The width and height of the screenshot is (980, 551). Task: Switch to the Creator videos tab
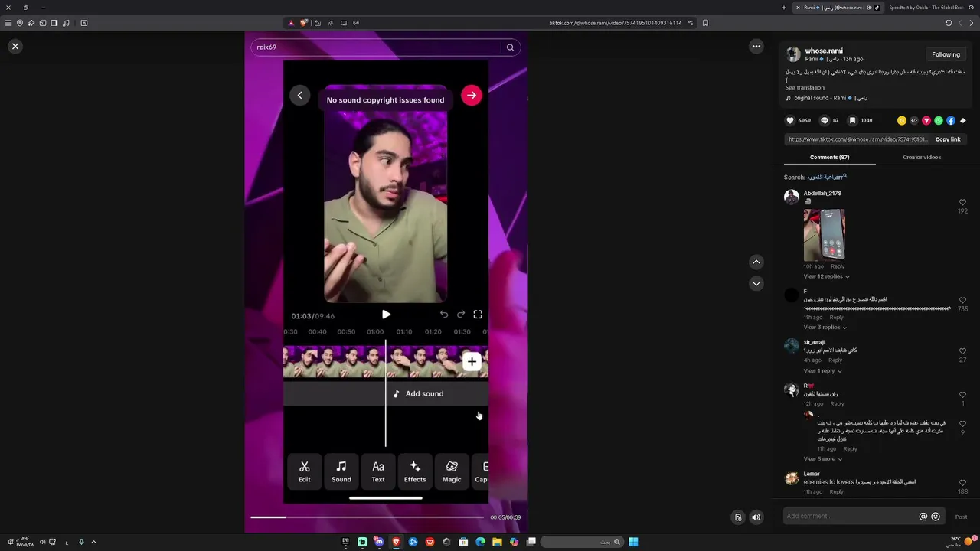click(x=922, y=157)
